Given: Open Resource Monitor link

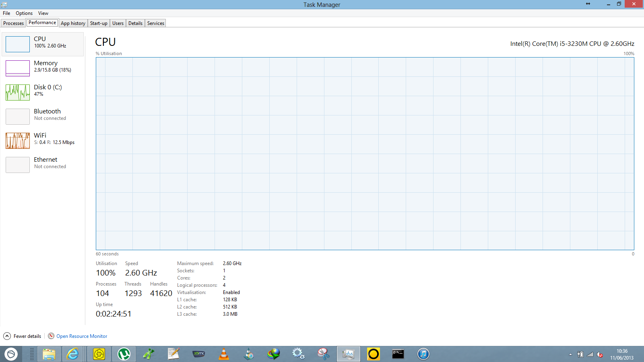Looking at the screenshot, I should [82, 336].
